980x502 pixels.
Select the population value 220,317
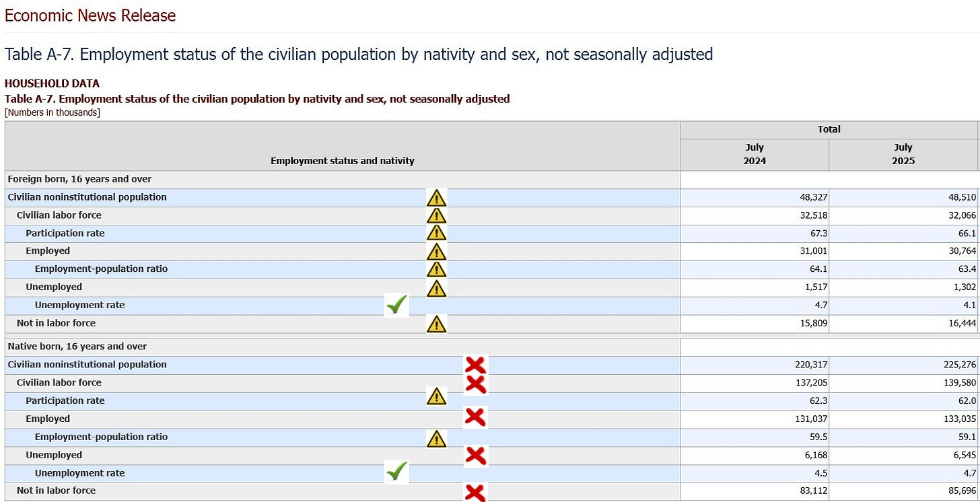(811, 365)
